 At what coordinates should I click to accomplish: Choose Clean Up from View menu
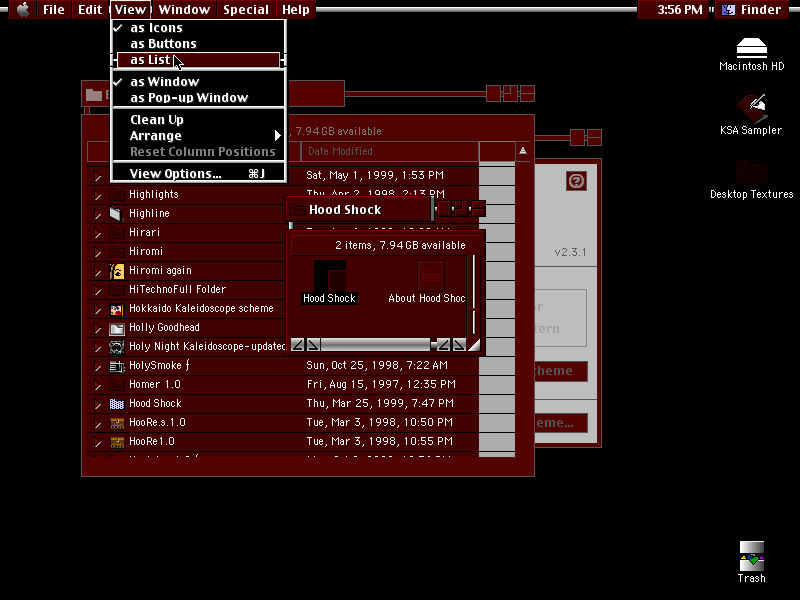click(x=198, y=120)
